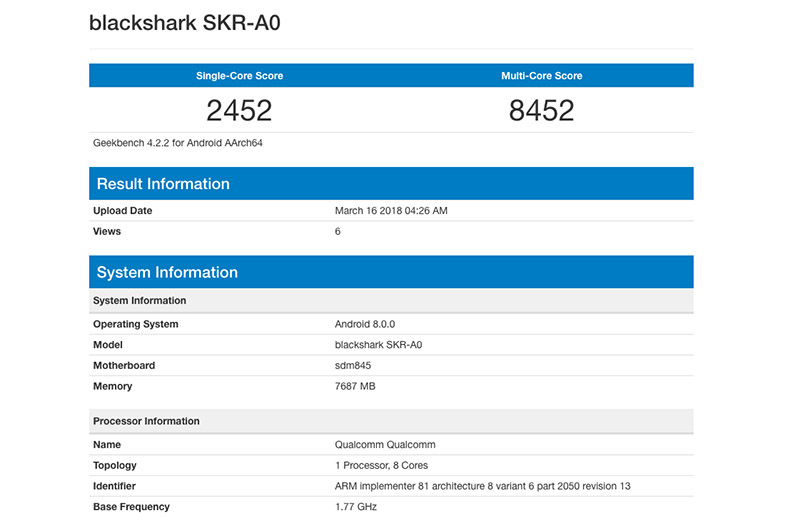Click the Multi-Core Score header
Screen dimensions: 800x523
tap(541, 76)
